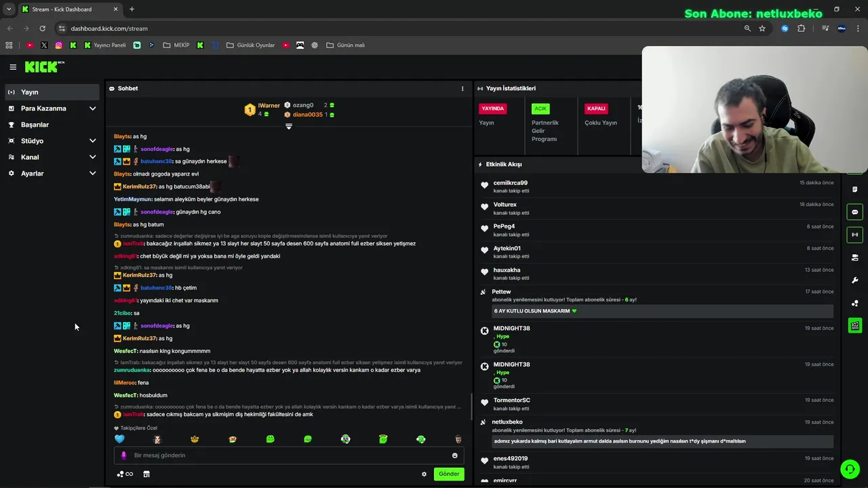
Task: Click the wrench tool icon in the right sidebar
Action: pyautogui.click(x=855, y=281)
